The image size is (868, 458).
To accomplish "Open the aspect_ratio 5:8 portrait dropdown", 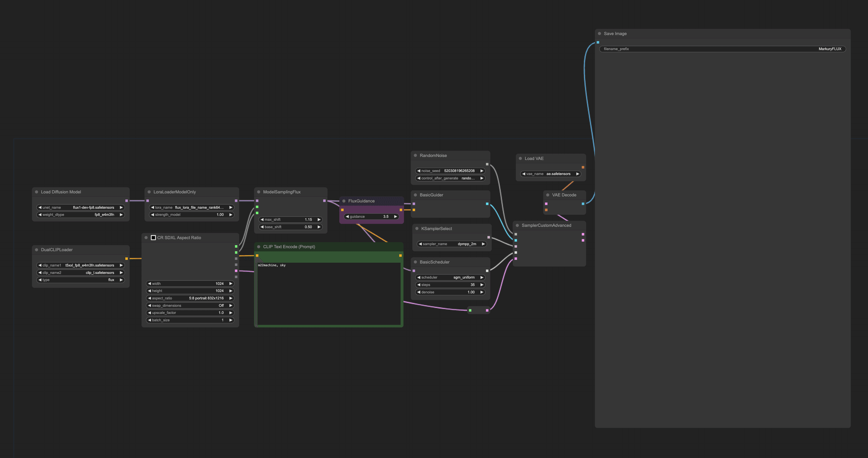I will [x=190, y=298].
